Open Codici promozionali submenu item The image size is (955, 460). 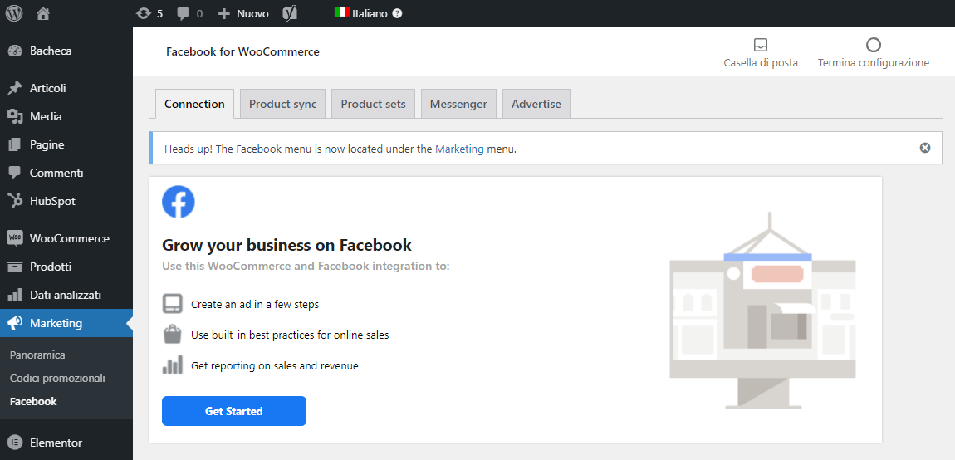tap(58, 378)
